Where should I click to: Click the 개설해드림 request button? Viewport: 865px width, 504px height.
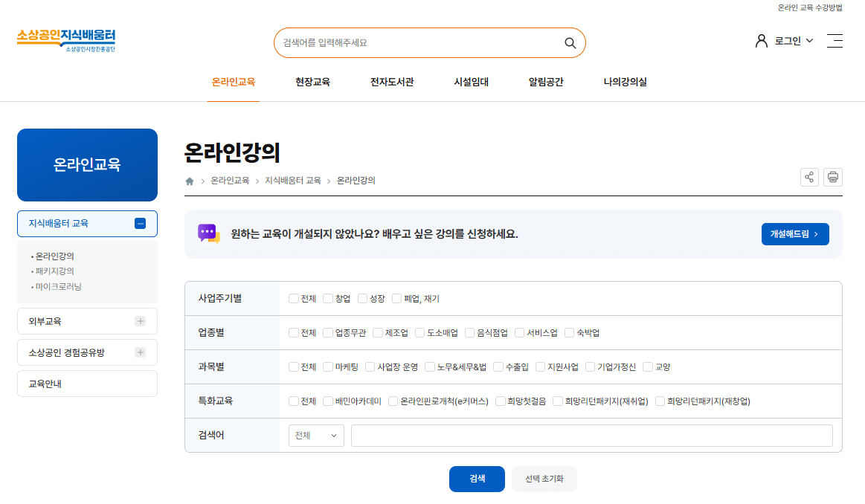tap(794, 233)
